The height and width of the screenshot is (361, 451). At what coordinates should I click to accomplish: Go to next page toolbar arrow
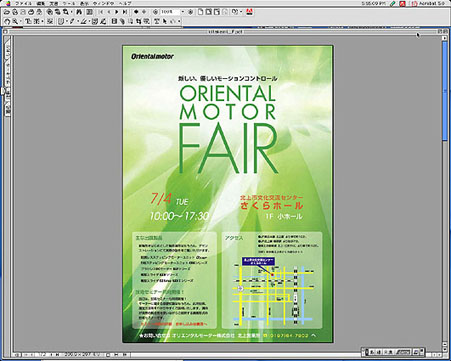117,12
